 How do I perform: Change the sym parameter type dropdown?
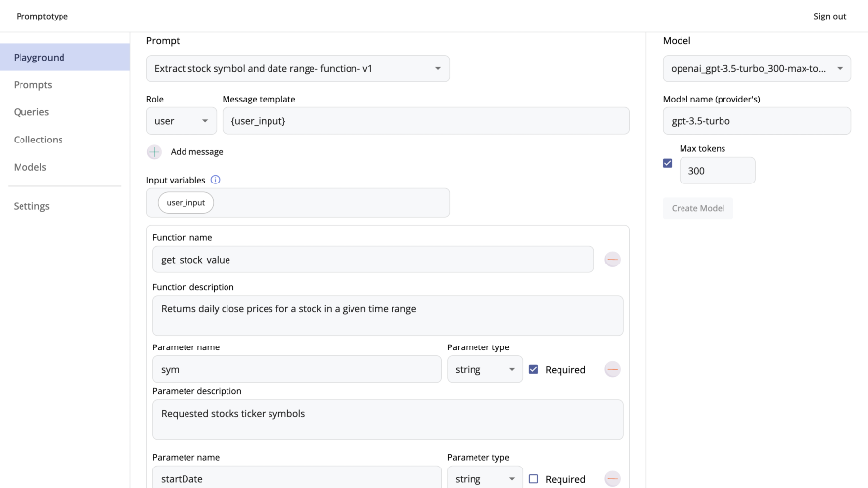[x=485, y=369]
